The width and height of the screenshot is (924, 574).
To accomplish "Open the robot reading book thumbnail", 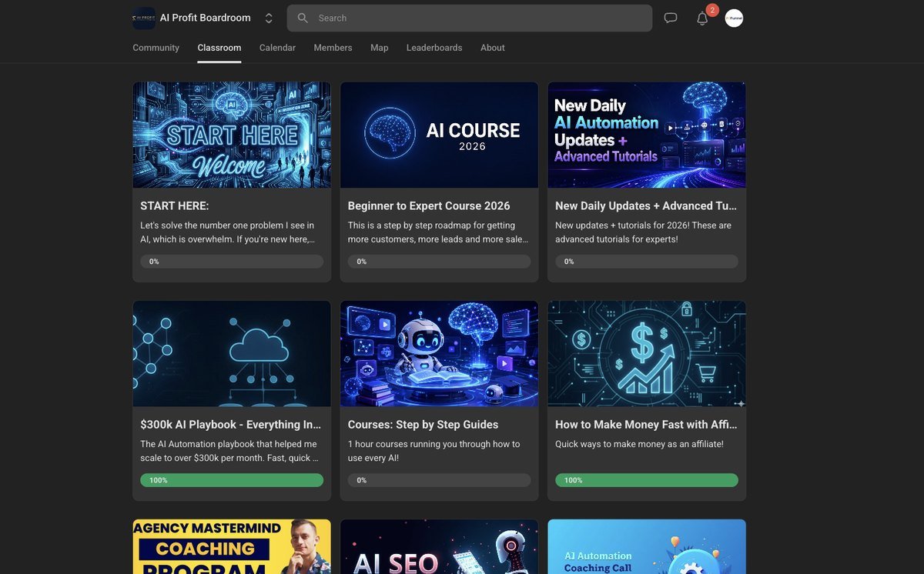I will pos(439,353).
